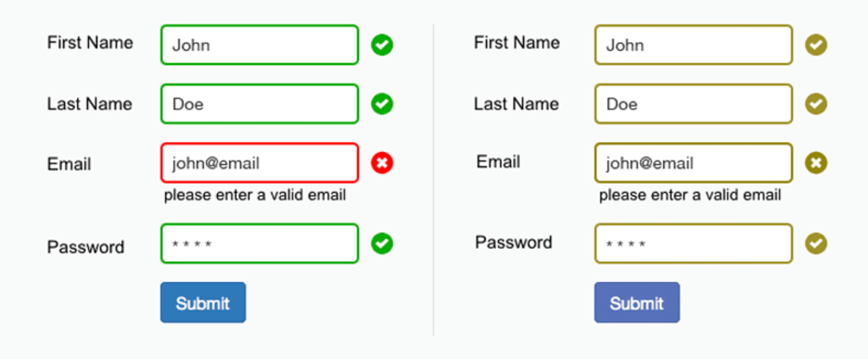This screenshot has width=868, height=359.
Task: Select the olive-bordered Email input on right
Action: click(694, 163)
